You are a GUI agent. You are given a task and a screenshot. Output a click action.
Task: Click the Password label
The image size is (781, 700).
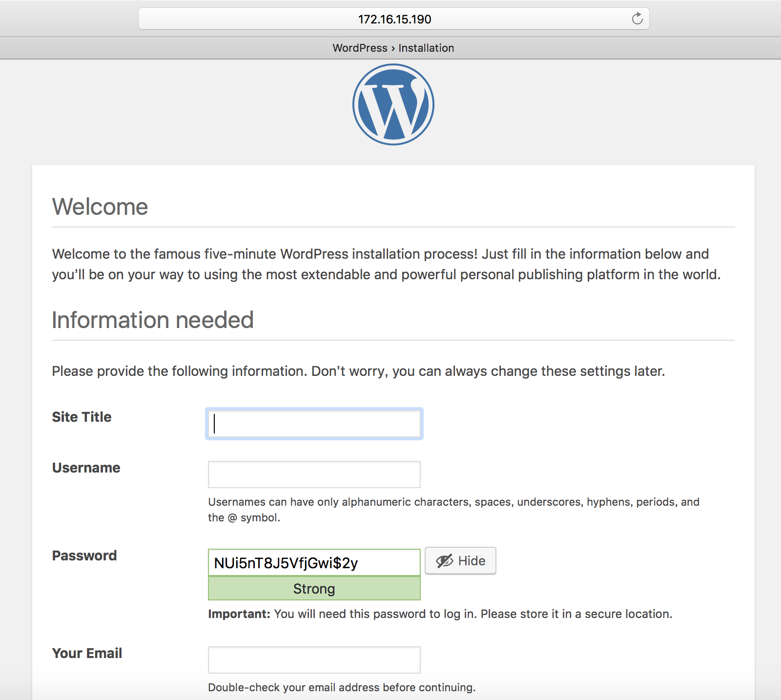click(84, 556)
